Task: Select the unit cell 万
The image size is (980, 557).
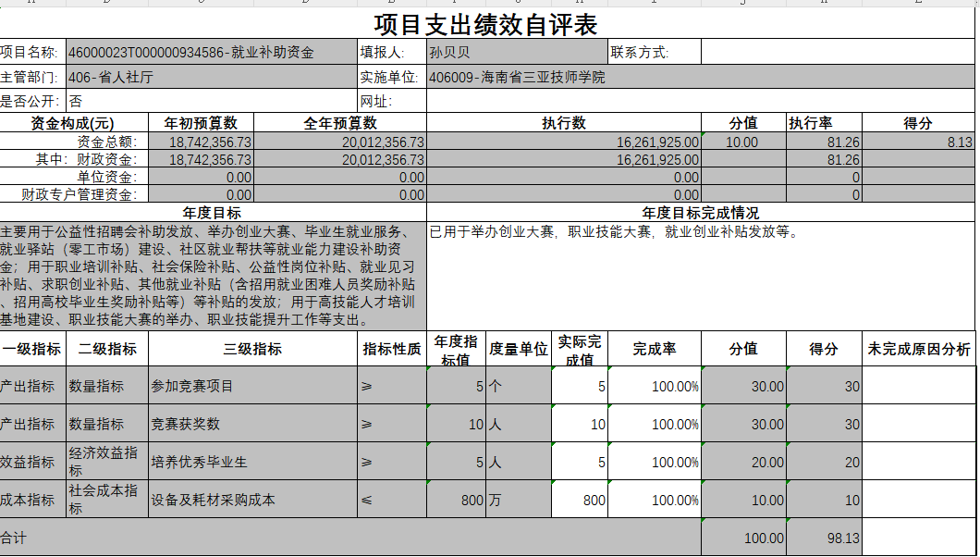Action: pyautogui.click(x=518, y=499)
